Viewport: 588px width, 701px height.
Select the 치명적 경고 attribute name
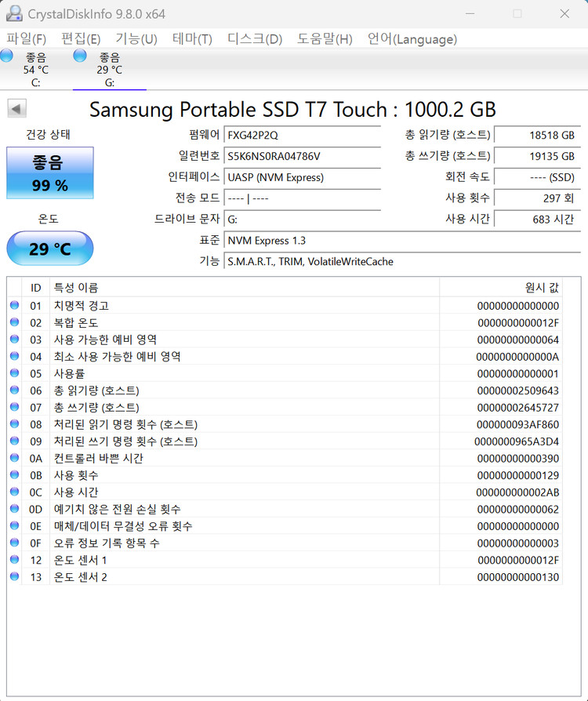click(x=82, y=306)
